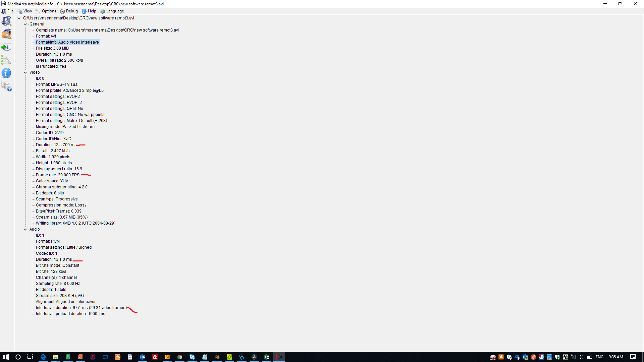Select 'Scan type: Progressive' row
Viewport: 644px width, 362px height.
click(x=57, y=199)
